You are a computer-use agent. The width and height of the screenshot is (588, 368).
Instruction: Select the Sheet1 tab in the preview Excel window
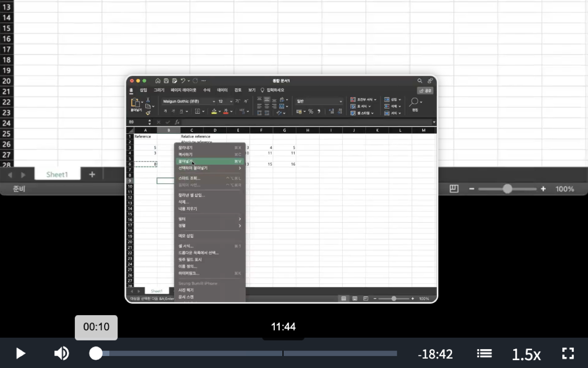157,291
